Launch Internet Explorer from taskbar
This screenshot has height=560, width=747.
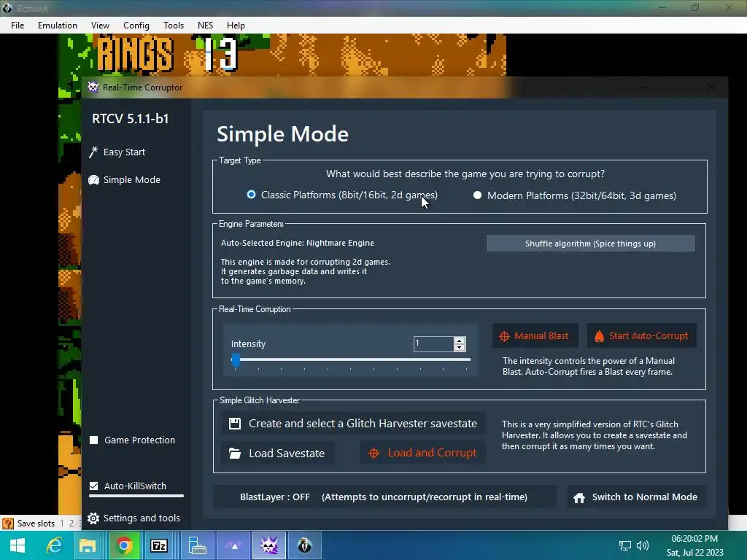pyautogui.click(x=54, y=545)
